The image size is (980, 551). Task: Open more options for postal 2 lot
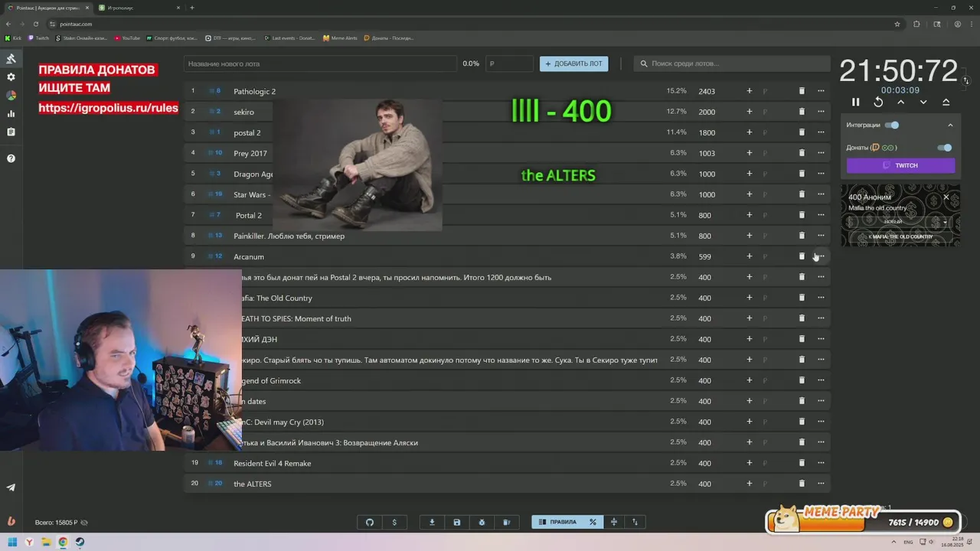[x=821, y=132]
